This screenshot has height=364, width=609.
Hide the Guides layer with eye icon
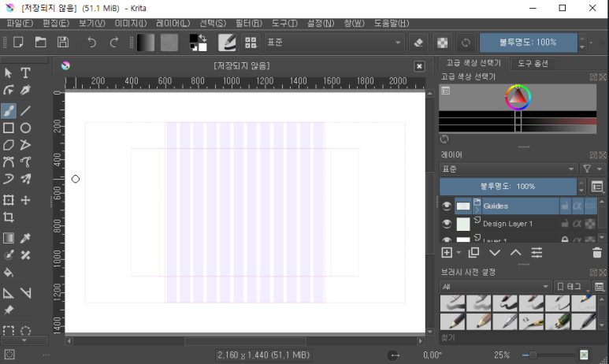click(447, 206)
